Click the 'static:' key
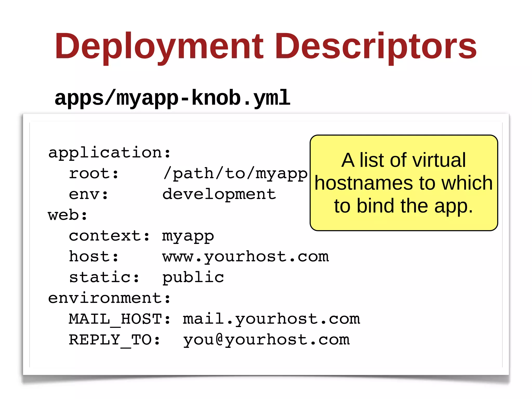Screen dimensions: 532x399 [104, 277]
